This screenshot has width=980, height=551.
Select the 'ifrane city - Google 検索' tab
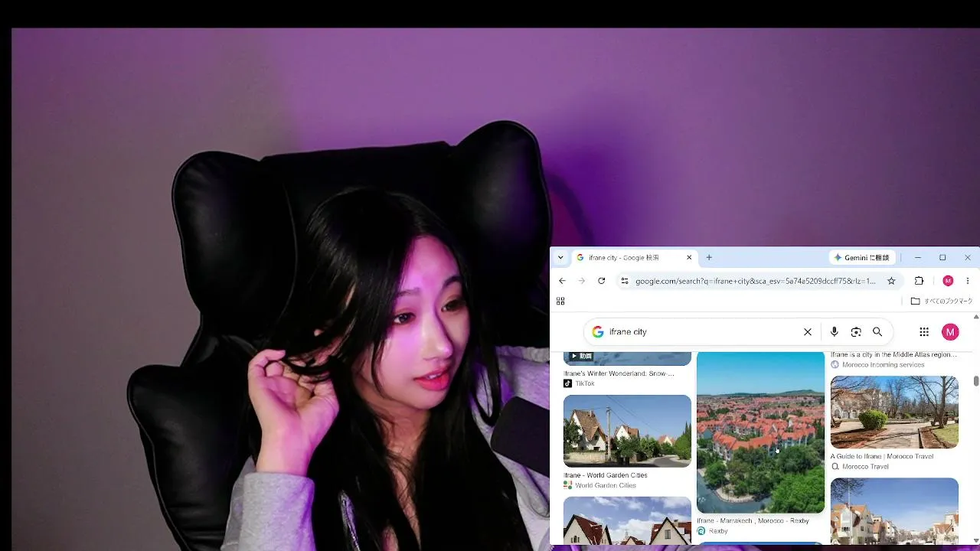pyautogui.click(x=635, y=258)
